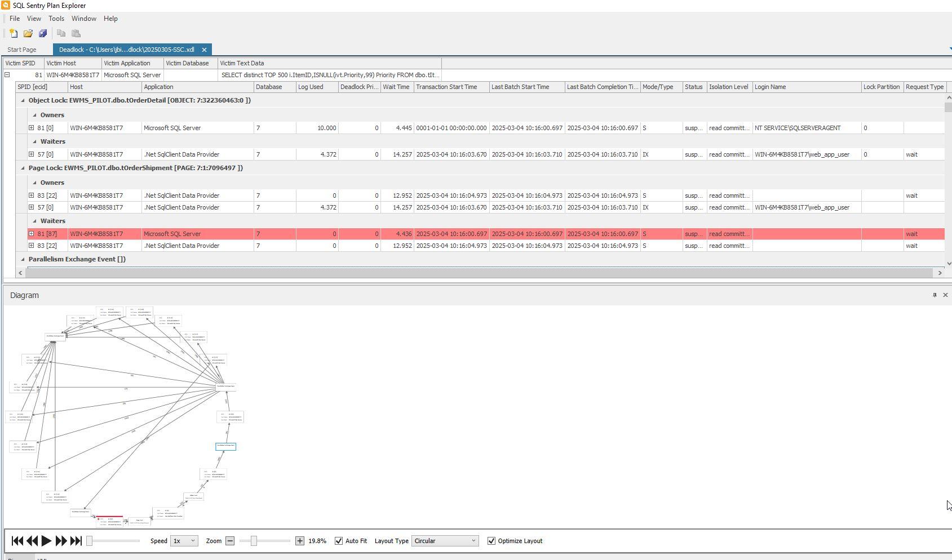Click the Victim Text Data column header
The height and width of the screenshot is (560, 952).
[x=330, y=63]
